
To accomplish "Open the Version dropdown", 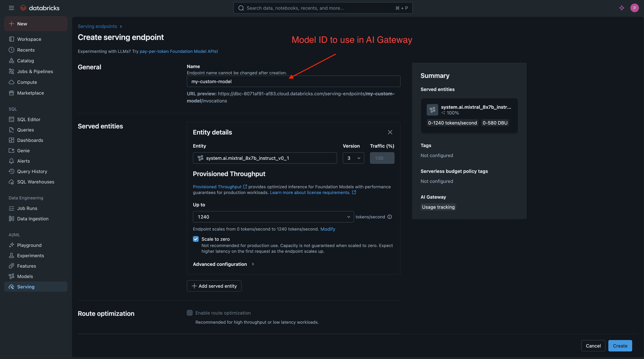I will 353,158.
